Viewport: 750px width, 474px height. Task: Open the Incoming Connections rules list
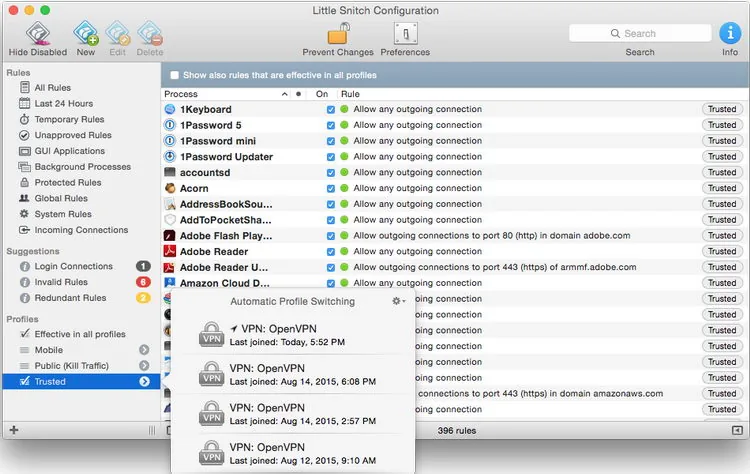(82, 230)
